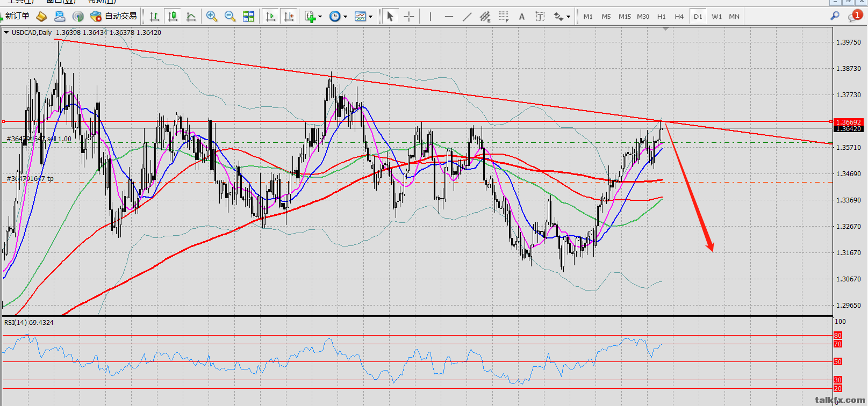Click the 1.36420 current price label

coord(849,128)
